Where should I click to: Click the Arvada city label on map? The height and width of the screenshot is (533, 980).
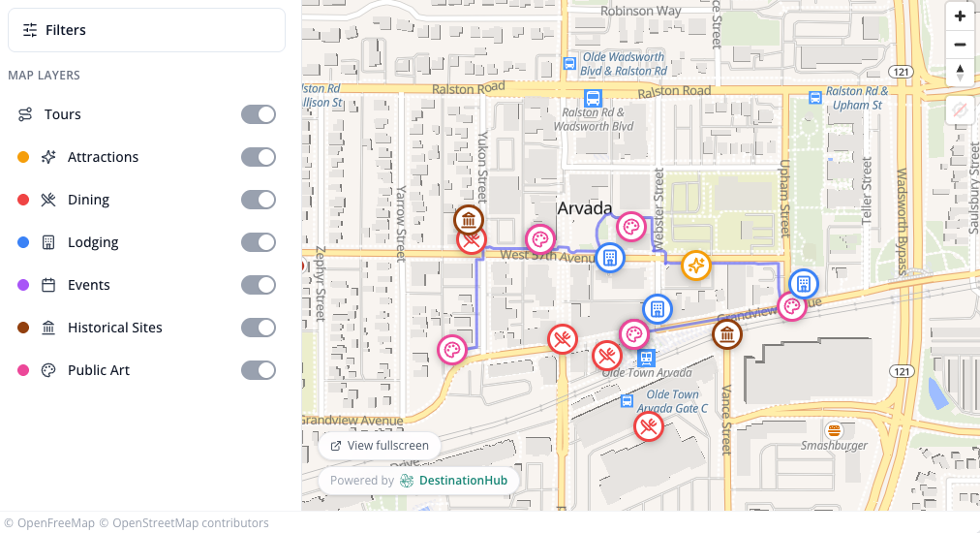[x=584, y=208]
